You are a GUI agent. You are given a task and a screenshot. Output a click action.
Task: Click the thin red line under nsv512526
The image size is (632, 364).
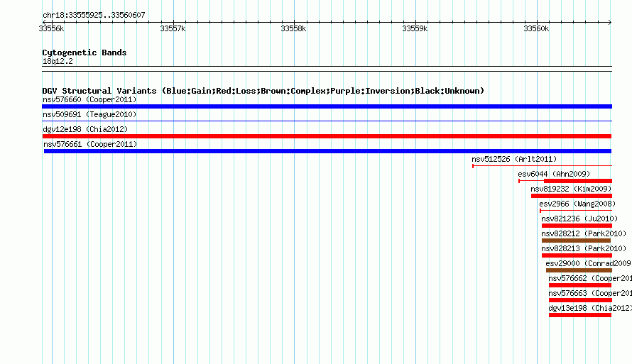542,165
